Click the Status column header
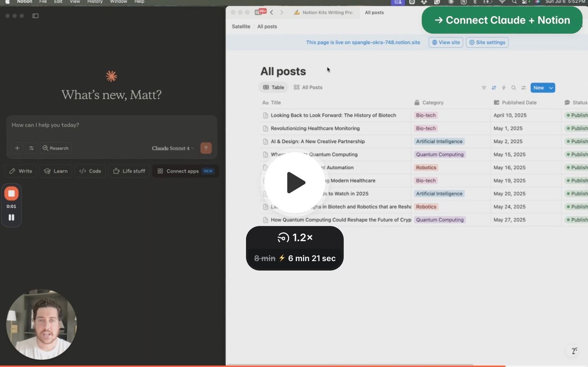This screenshot has width=588, height=367. point(575,103)
